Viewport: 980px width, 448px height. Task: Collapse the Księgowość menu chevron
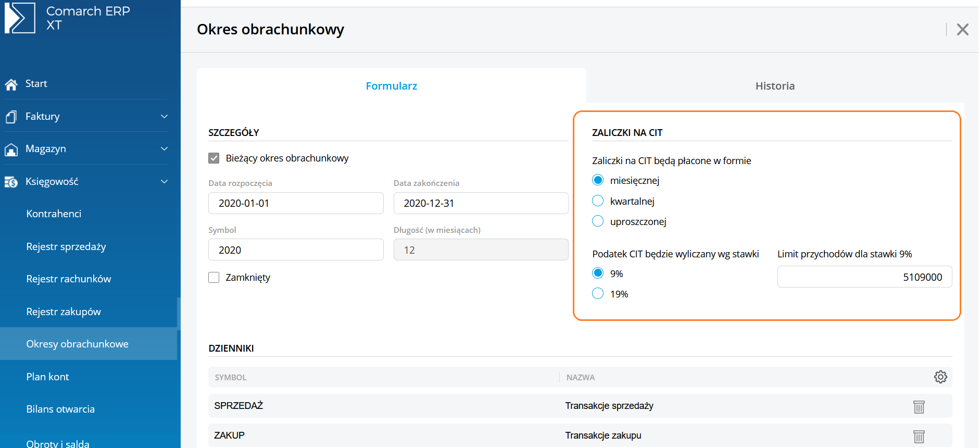pyautogui.click(x=164, y=182)
